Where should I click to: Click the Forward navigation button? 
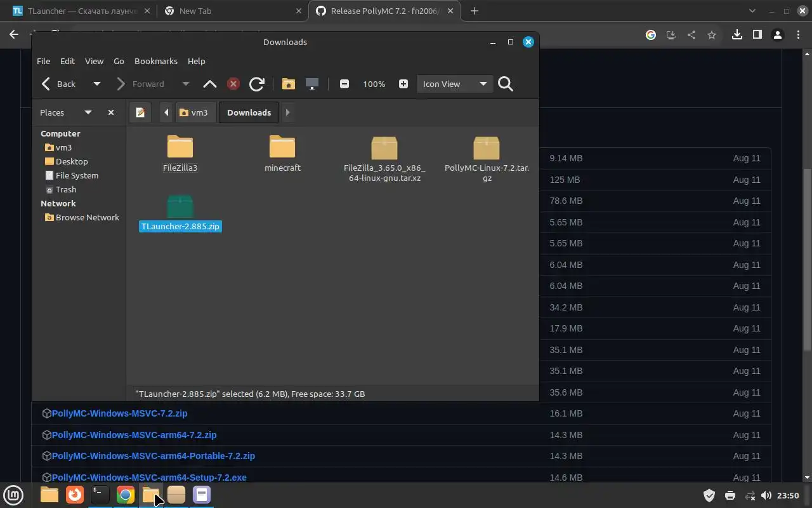pos(141,84)
